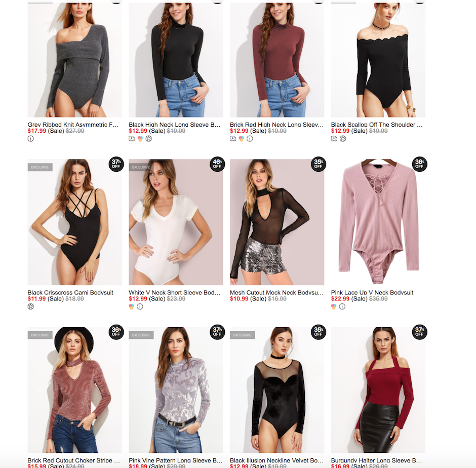The height and width of the screenshot is (468, 476).
Task: Click info icon under White V Neck bodysuit
Action: coord(140,307)
